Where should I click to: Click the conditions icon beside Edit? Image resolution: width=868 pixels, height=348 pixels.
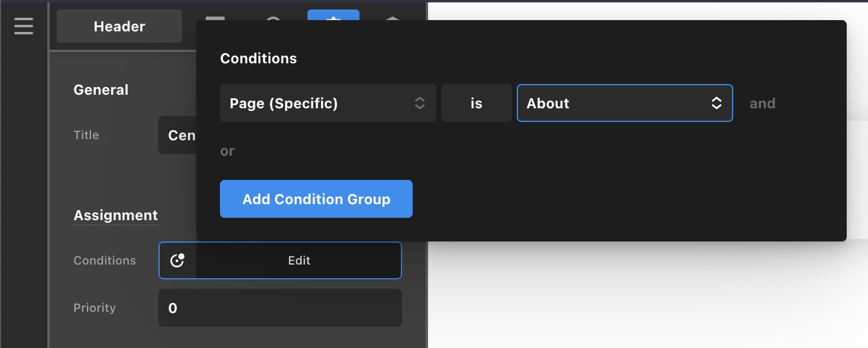pyautogui.click(x=177, y=260)
